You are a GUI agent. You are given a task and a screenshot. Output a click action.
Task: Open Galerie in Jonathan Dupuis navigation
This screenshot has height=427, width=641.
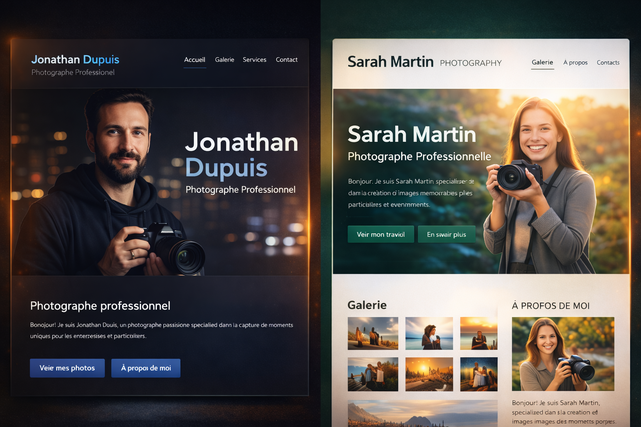[x=224, y=60]
